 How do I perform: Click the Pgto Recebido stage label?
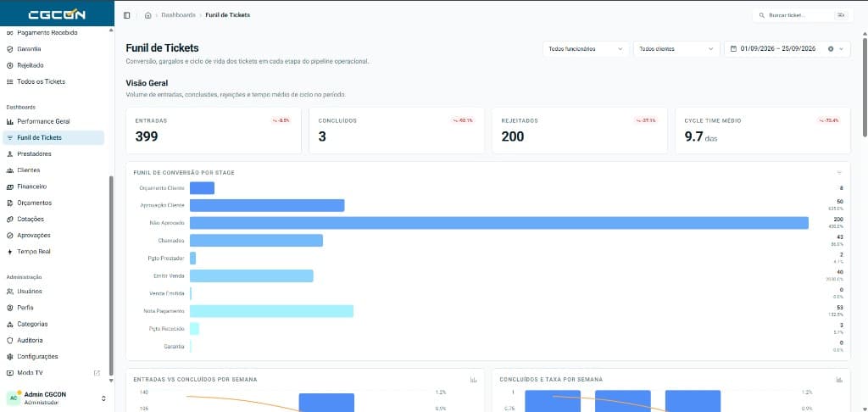click(167, 329)
